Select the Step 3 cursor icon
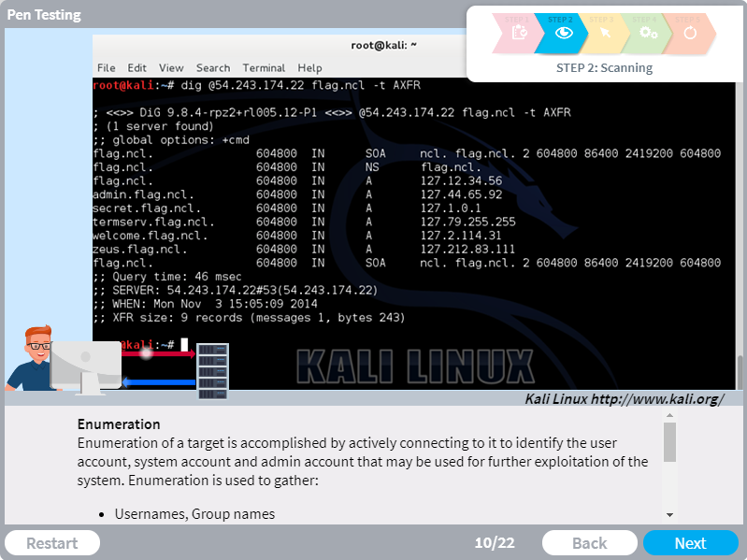This screenshot has width=747, height=560. click(x=605, y=33)
